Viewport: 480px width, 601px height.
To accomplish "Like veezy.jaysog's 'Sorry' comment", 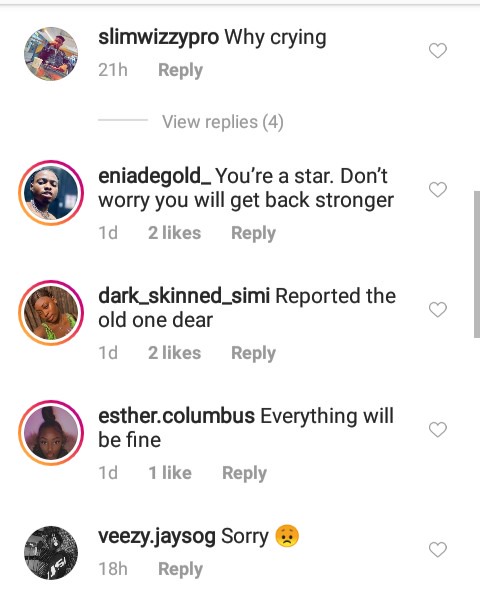I will point(438,549).
